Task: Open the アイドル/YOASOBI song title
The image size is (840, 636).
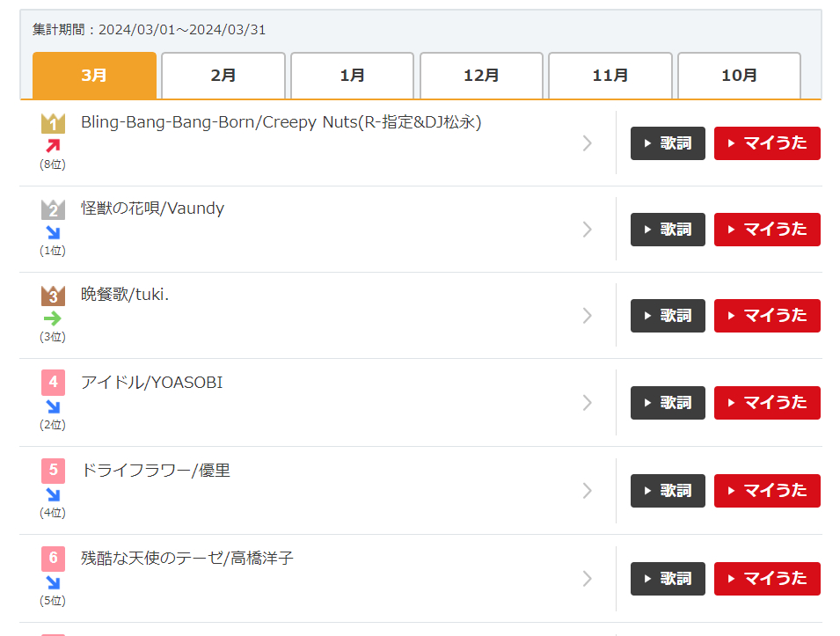Action: [x=151, y=383]
